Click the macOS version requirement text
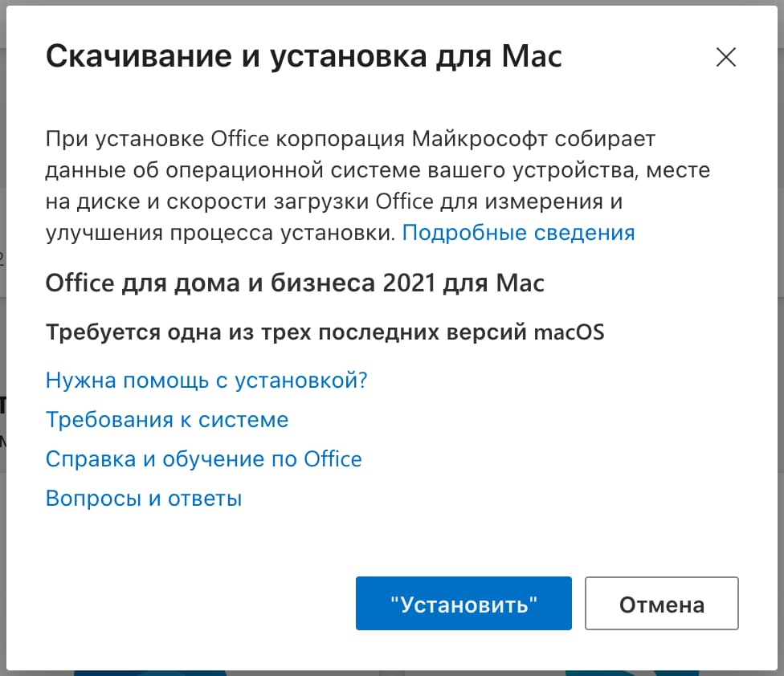 [324, 332]
